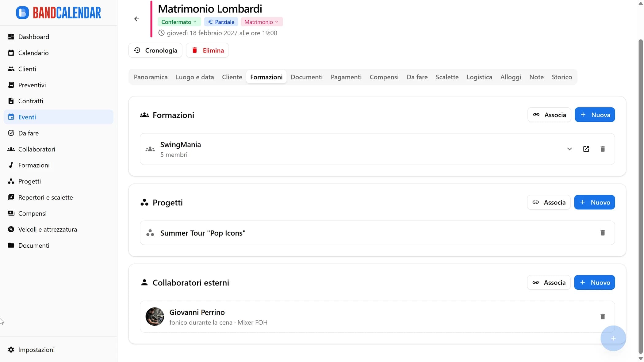Open the Parziale payment status badge

pos(221,22)
